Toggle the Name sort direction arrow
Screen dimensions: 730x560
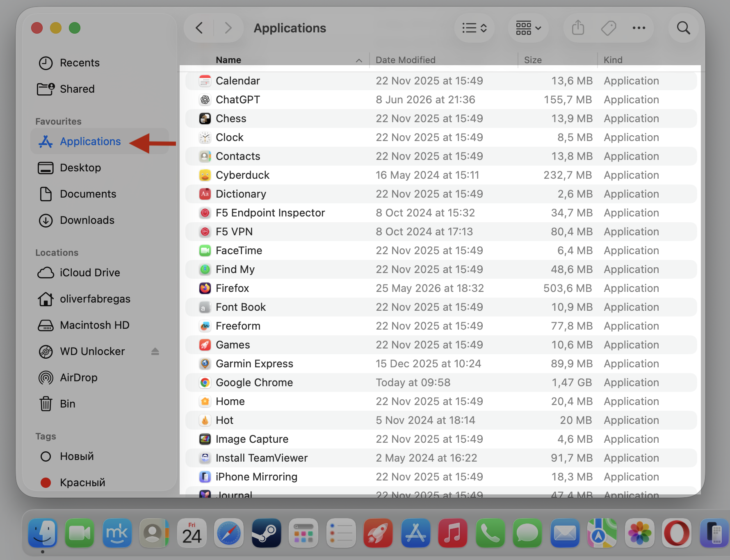tap(359, 61)
